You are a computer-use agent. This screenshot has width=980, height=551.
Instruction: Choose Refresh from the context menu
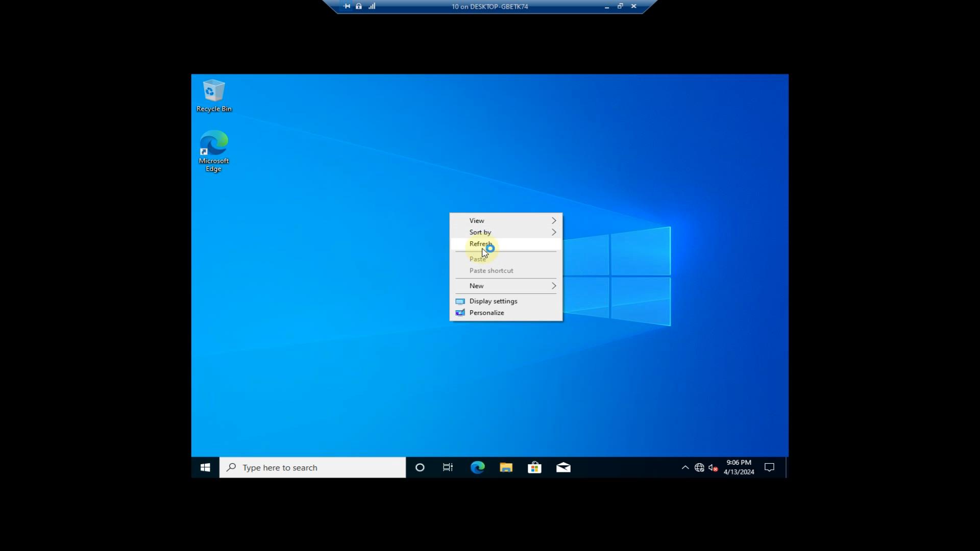tap(506, 244)
